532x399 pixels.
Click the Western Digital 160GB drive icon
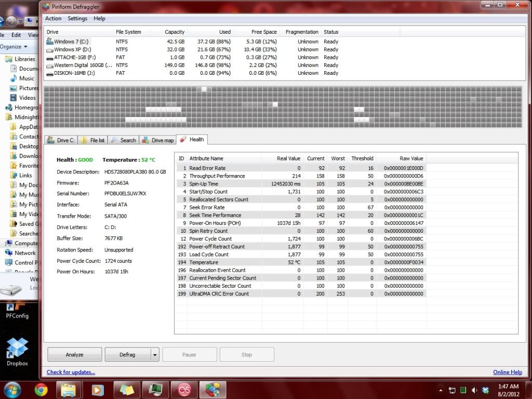[50, 65]
